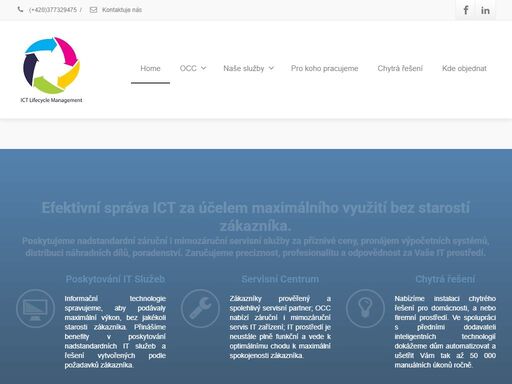Open the Pro koho pracujeme menu item
512x384 pixels.
325,68
